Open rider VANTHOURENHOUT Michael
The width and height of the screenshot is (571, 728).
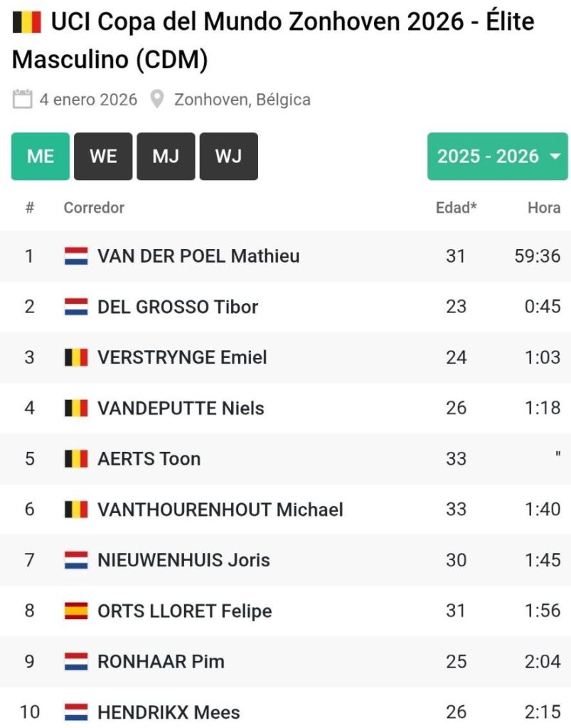pyautogui.click(x=220, y=510)
